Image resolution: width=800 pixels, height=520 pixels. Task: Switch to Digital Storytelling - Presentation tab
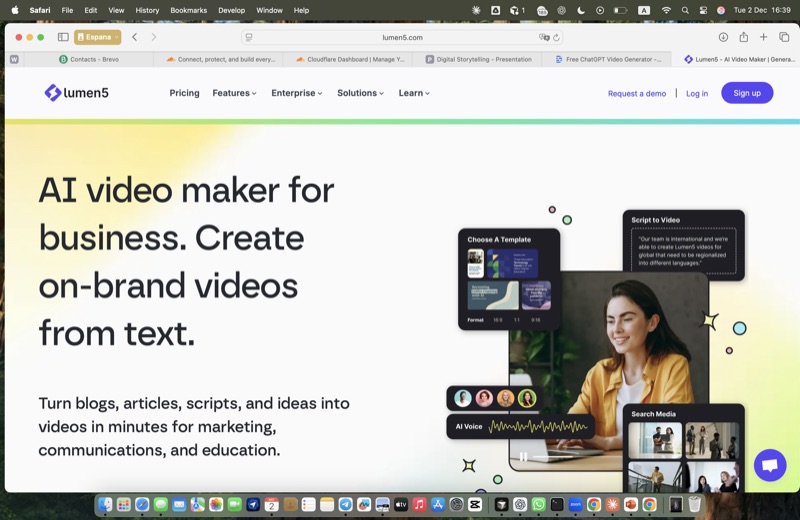point(479,59)
